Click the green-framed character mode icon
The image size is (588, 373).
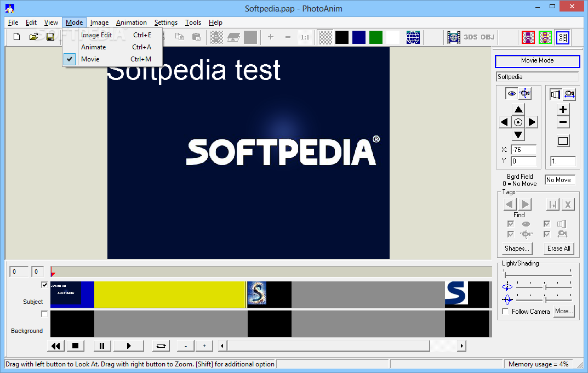(545, 37)
